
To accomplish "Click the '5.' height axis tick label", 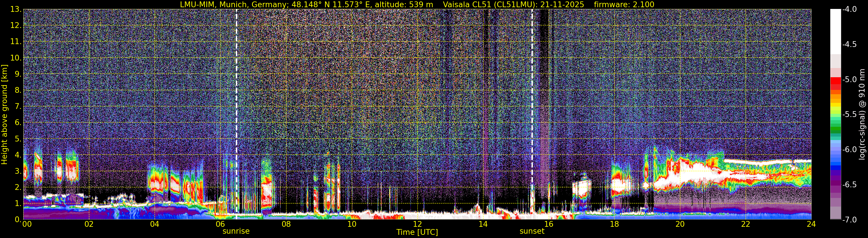I will (x=18, y=139).
